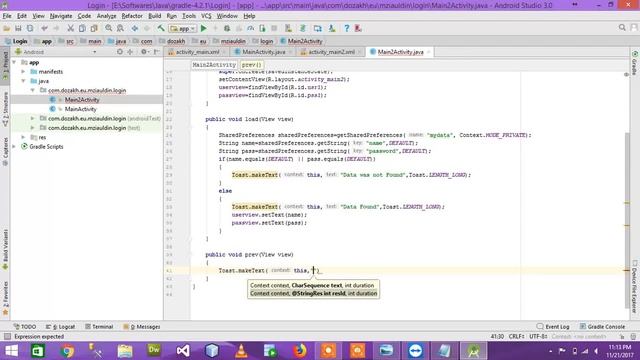Click the Save All toolbar icon
This screenshot has width=640, height=360.
(x=18, y=28)
